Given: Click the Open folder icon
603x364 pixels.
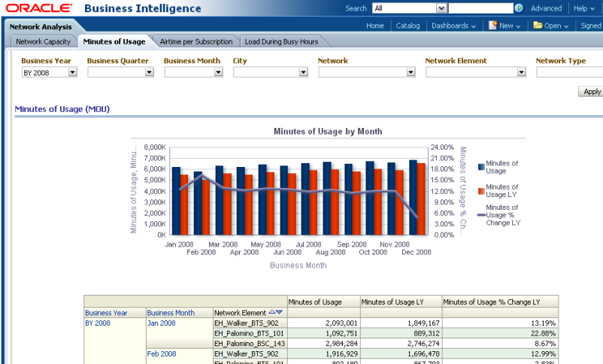Looking at the screenshot, I should click(538, 26).
